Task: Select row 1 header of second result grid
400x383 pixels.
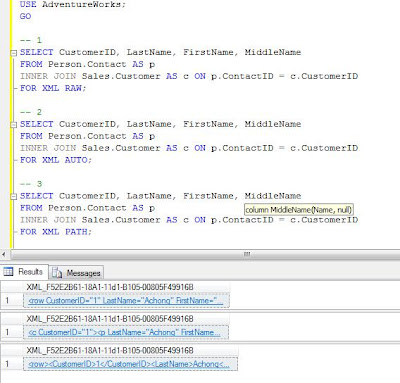Action: pyautogui.click(x=12, y=332)
